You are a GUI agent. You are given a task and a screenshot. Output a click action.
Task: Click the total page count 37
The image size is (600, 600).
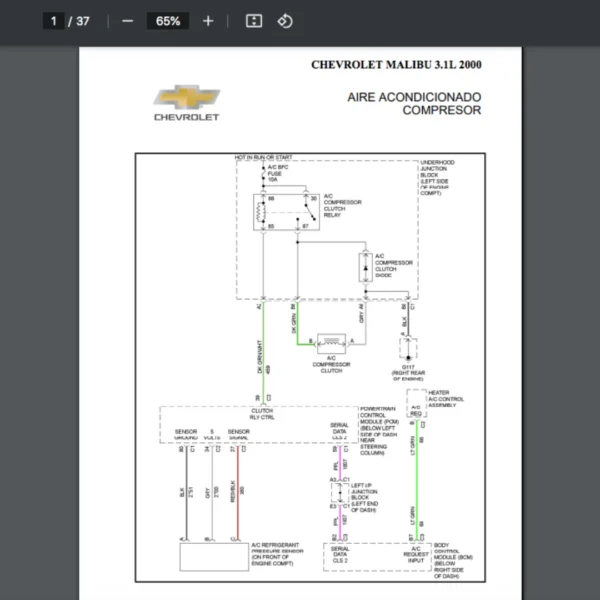click(x=83, y=21)
